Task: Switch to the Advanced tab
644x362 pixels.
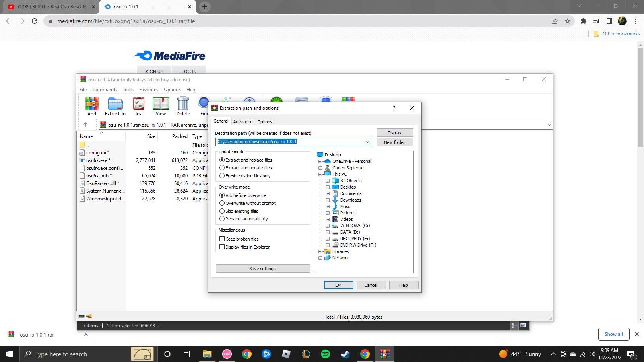Action: point(243,122)
